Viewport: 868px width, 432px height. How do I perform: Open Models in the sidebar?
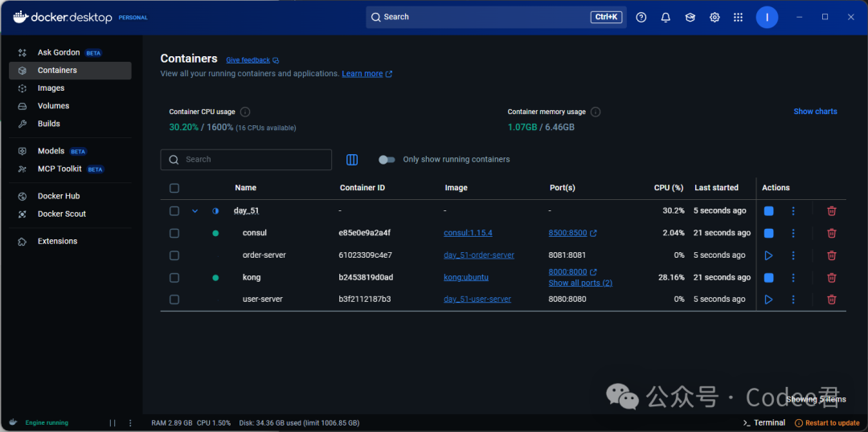click(x=70, y=151)
